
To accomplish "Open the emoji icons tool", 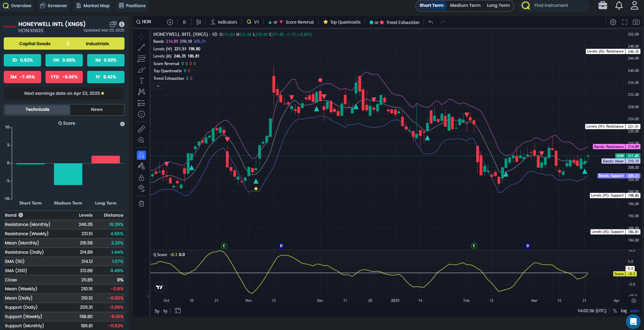I will 141,114.
